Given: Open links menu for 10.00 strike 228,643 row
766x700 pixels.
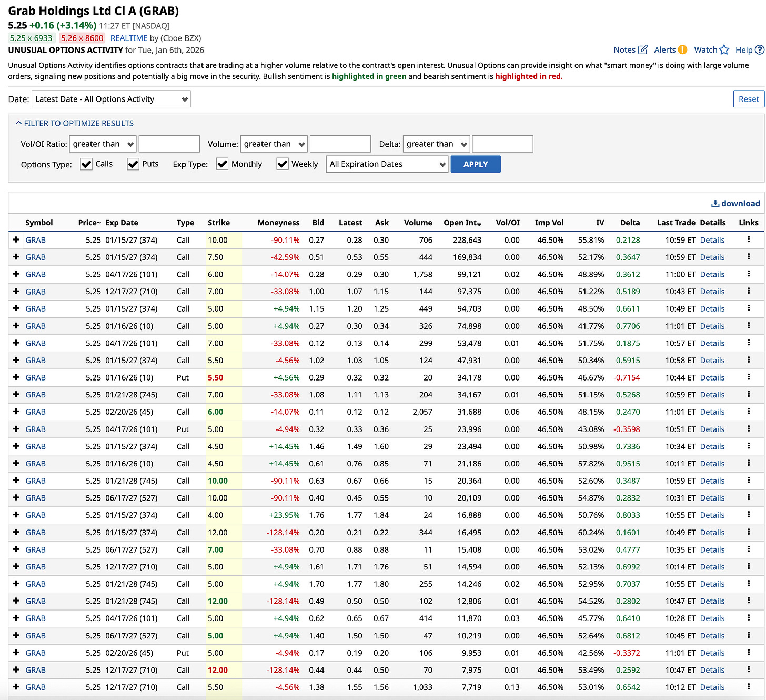Looking at the screenshot, I should [x=749, y=239].
